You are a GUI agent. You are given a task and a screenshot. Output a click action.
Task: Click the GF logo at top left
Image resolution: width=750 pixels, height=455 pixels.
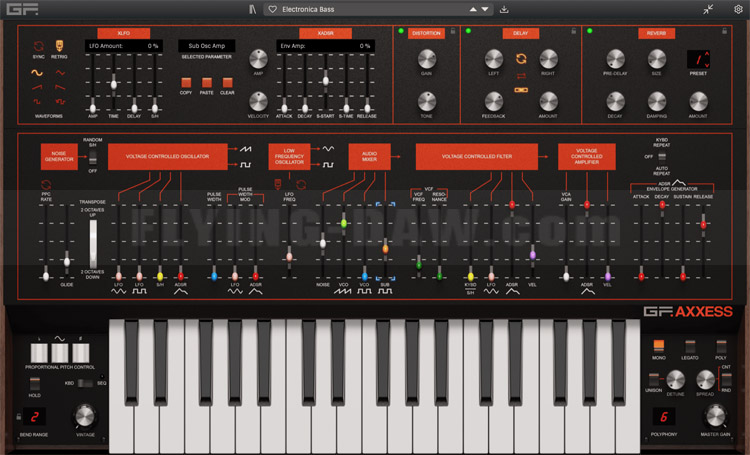tap(22, 9)
